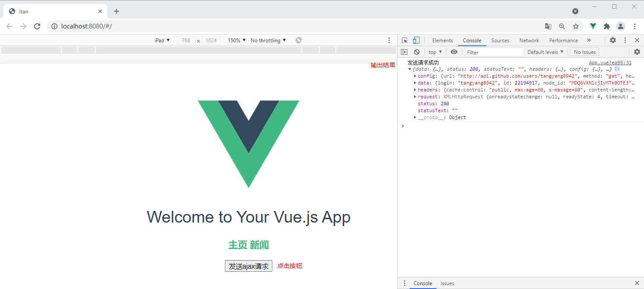Click the viewport width field 768

click(186, 40)
